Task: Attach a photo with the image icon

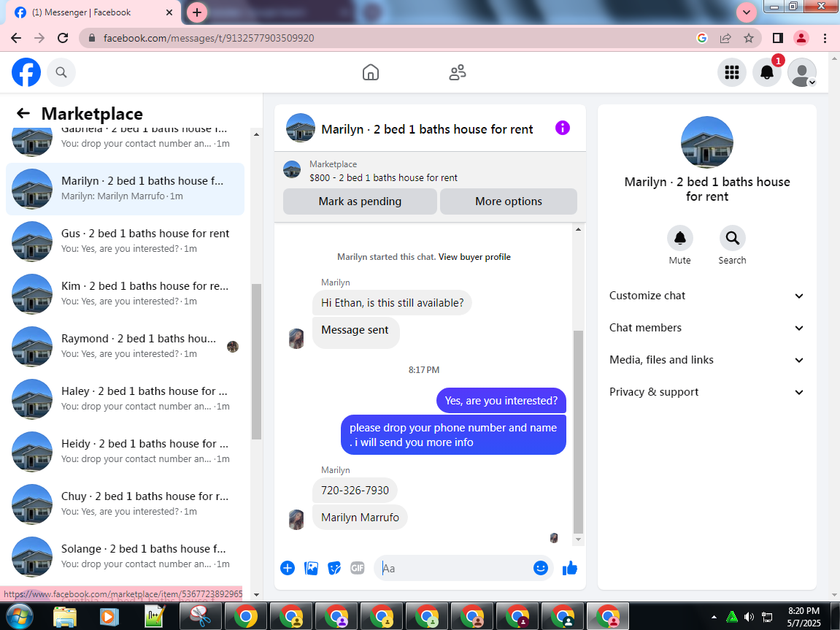Action: point(311,569)
